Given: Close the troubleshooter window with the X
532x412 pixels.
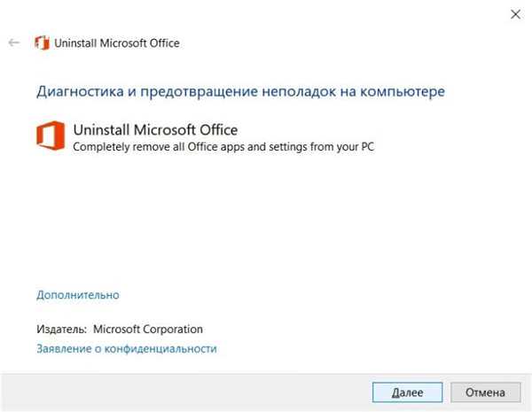Looking at the screenshot, I should tap(515, 14).
